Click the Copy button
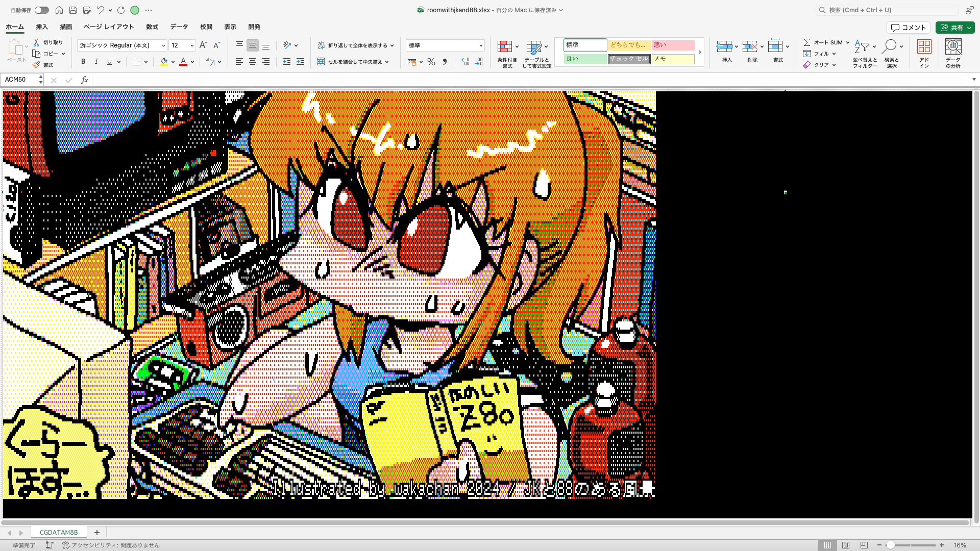The image size is (980, 551). [x=46, y=54]
